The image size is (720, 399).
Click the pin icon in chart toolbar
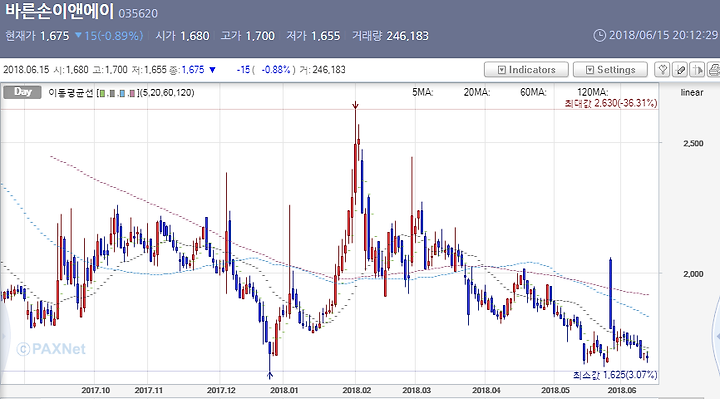tap(663, 70)
